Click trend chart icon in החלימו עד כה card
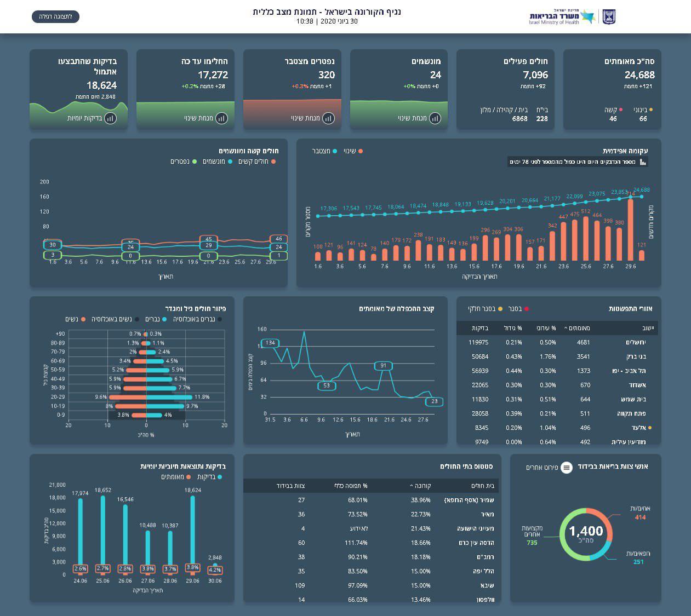Screen dimensions: 691x616 point(221,118)
